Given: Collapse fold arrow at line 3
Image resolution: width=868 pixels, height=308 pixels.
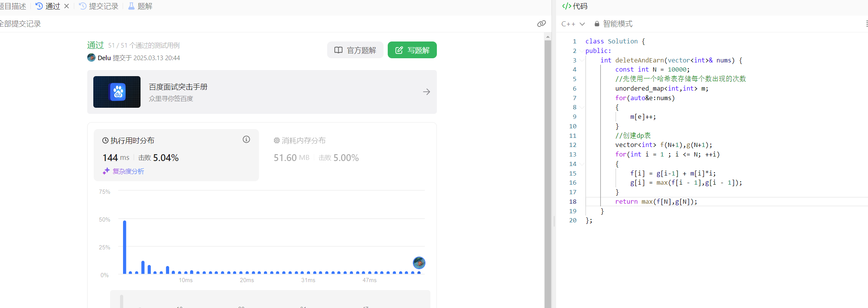Looking at the screenshot, I should [x=582, y=60].
